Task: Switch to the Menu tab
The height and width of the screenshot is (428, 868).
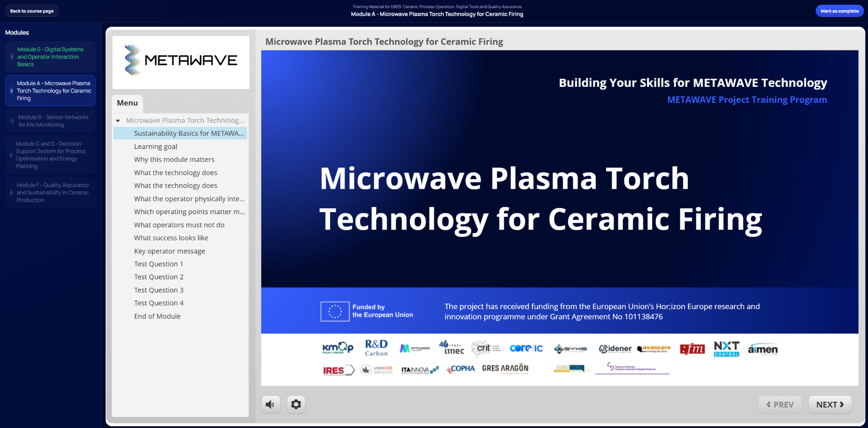Action: pos(128,103)
